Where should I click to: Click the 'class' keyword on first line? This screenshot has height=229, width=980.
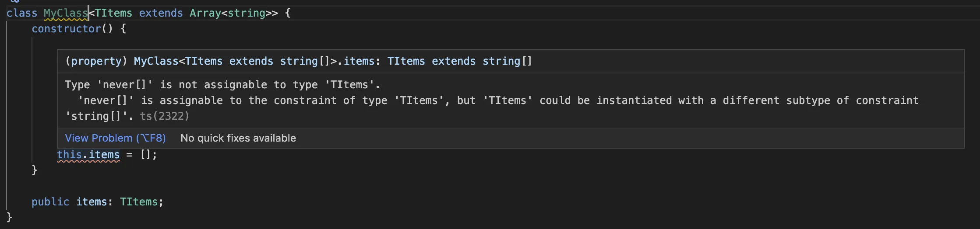(21, 13)
